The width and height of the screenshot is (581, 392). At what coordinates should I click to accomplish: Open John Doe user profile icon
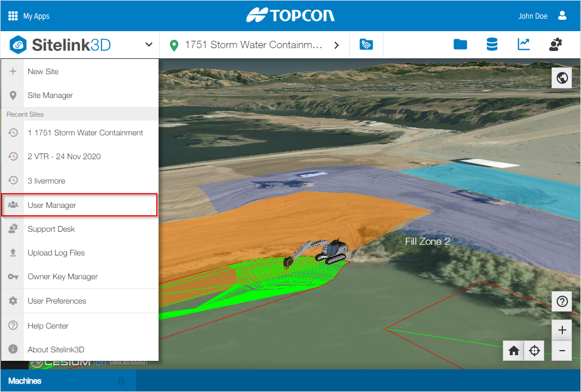562,15
